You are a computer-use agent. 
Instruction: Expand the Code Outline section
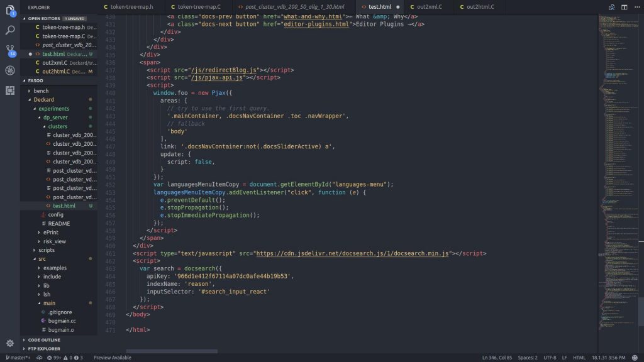coord(25,340)
